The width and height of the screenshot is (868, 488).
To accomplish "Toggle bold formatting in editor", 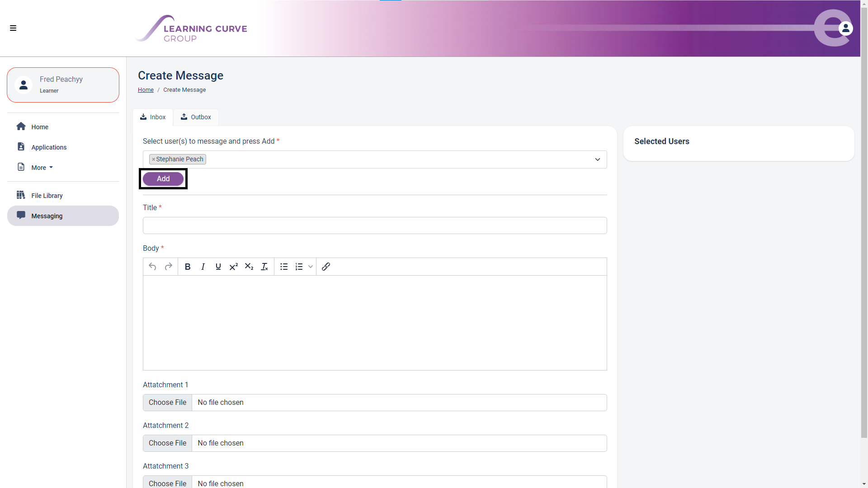I will [188, 267].
